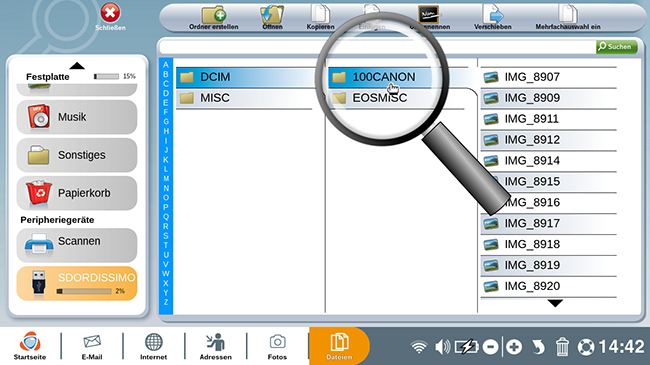Viewport: 650px width, 365px height.
Task: Click the Suchen button
Action: [x=616, y=47]
